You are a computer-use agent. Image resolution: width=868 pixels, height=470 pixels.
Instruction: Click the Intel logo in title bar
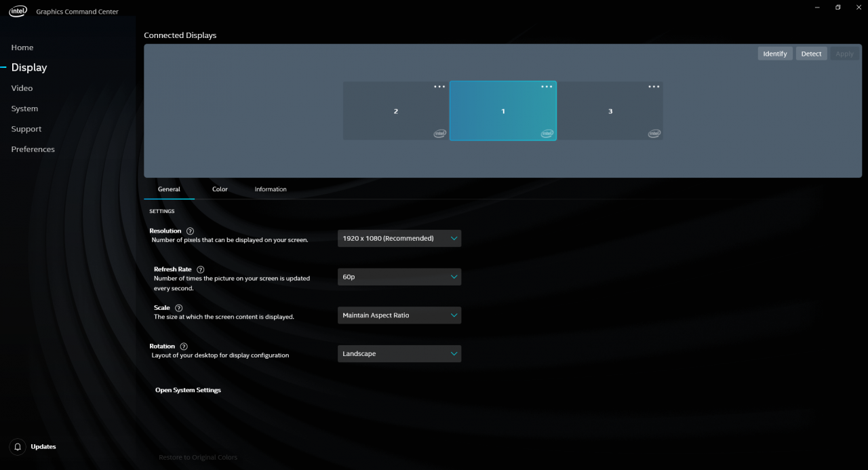(18, 11)
